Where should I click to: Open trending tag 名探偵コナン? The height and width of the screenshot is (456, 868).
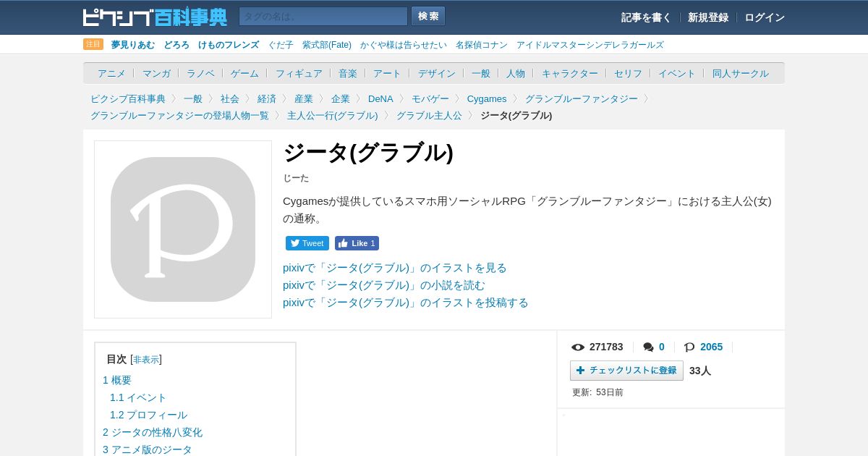(x=482, y=45)
